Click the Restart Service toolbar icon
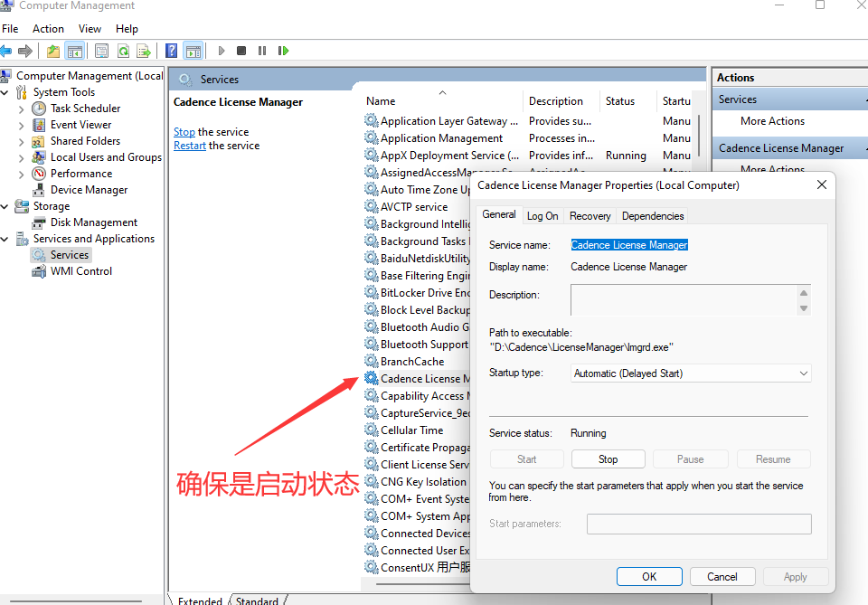 (283, 51)
